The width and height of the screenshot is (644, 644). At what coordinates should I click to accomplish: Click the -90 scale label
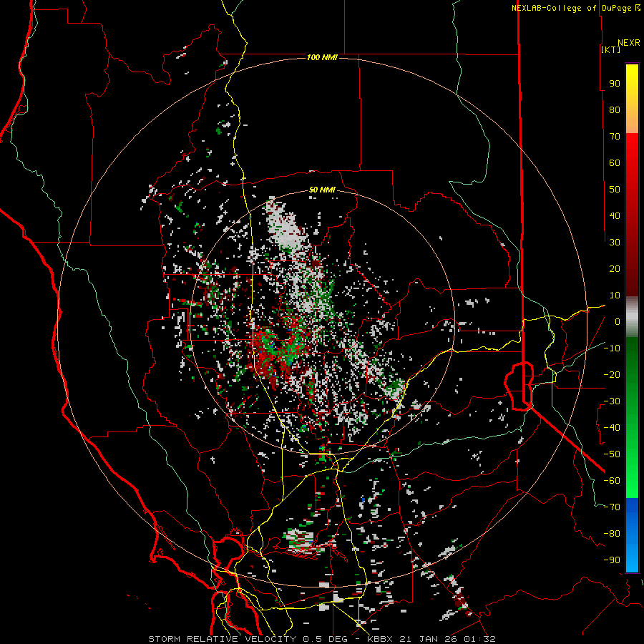(612, 560)
